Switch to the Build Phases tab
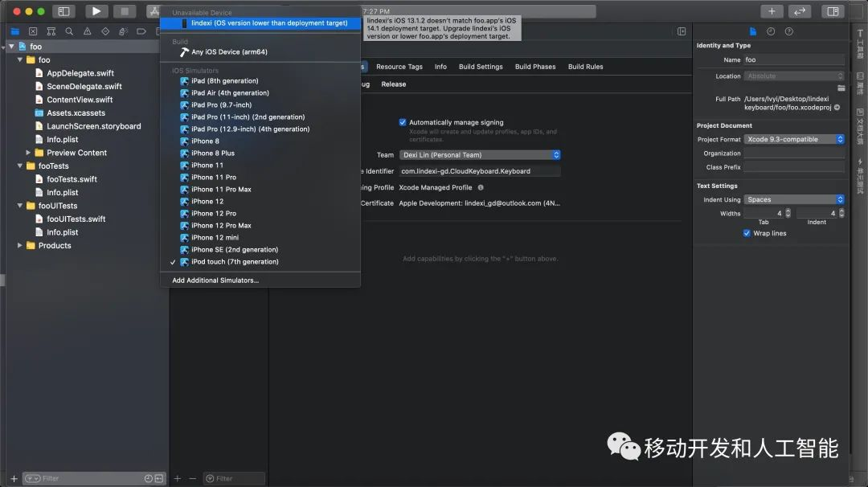The image size is (868, 487). click(x=535, y=67)
